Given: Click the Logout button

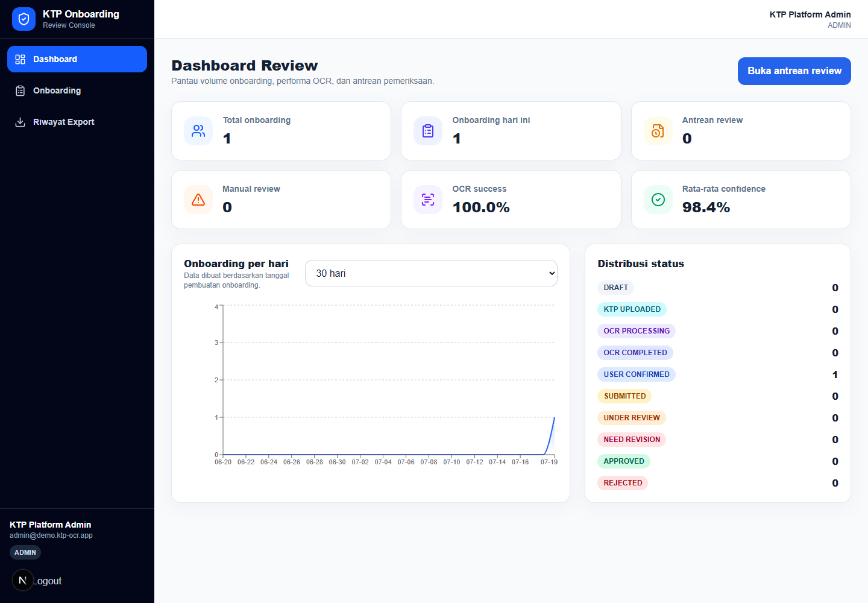Looking at the screenshot, I should point(47,581).
